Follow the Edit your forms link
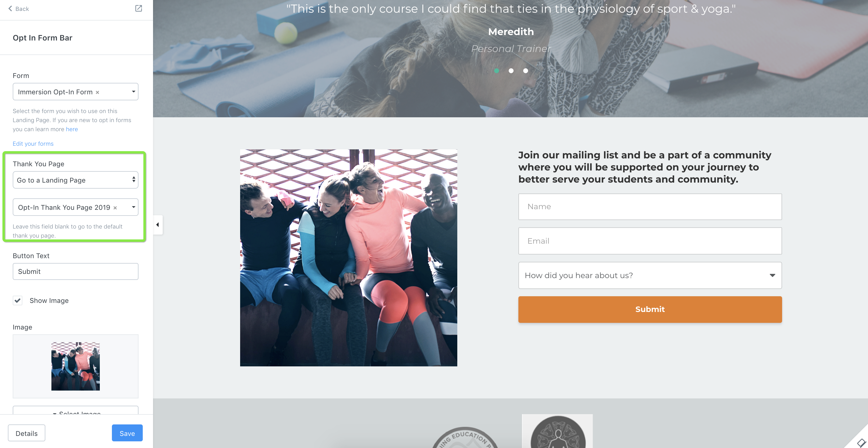Screen dimensions: 868x448 pos(33,144)
